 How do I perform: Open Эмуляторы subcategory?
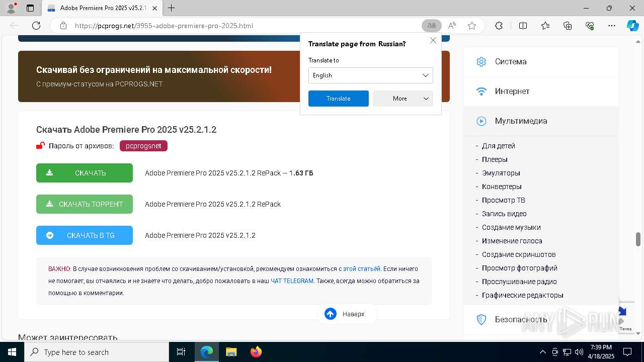coord(501,173)
